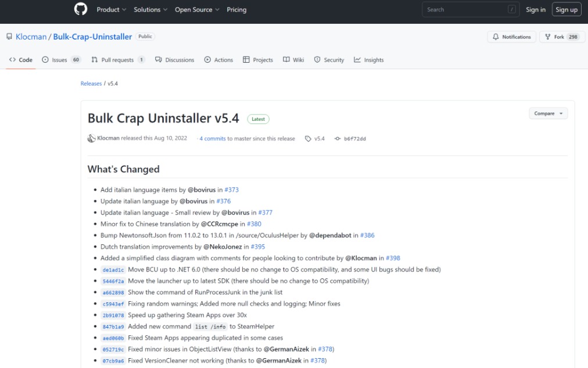
Task: Open commit hash b6f72dd
Action: click(x=355, y=139)
